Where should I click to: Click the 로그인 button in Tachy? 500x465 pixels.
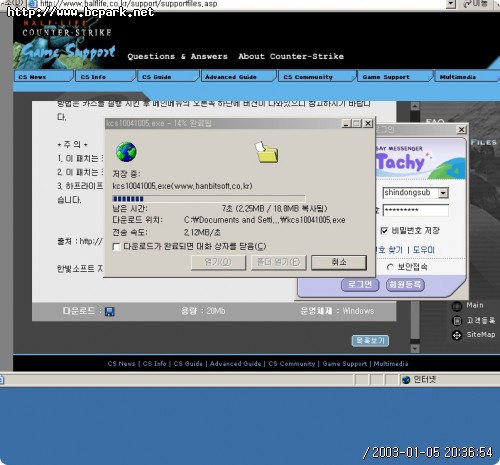[360, 285]
